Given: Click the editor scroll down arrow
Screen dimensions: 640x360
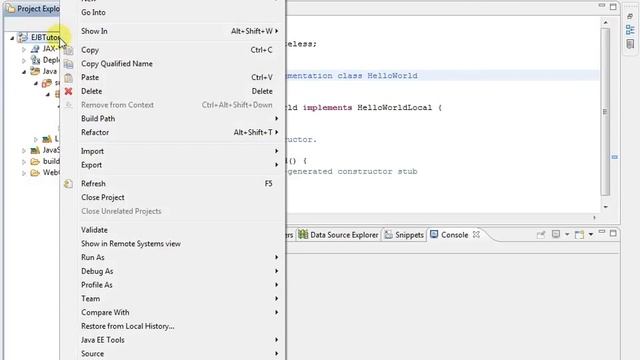Looking at the screenshot, I should pos(605,207).
